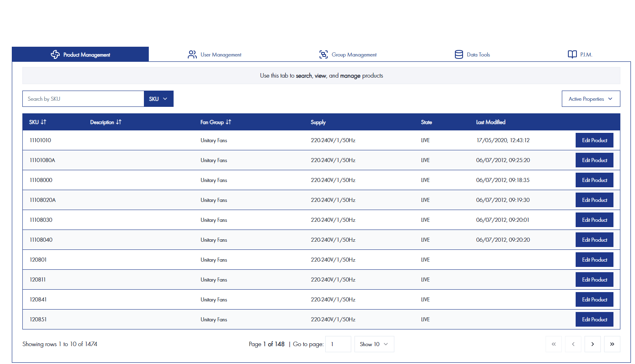Image resolution: width=635 pixels, height=364 pixels.
Task: Click date 06/07/2012, 09:20:01
Action: (502, 220)
